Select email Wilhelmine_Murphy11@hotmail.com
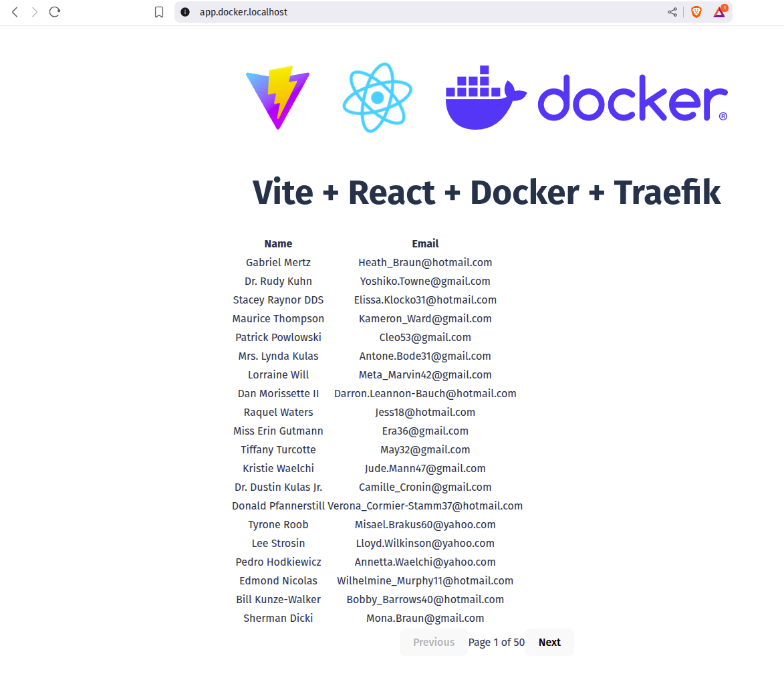Viewport: 784px width, 676px height. coord(425,580)
